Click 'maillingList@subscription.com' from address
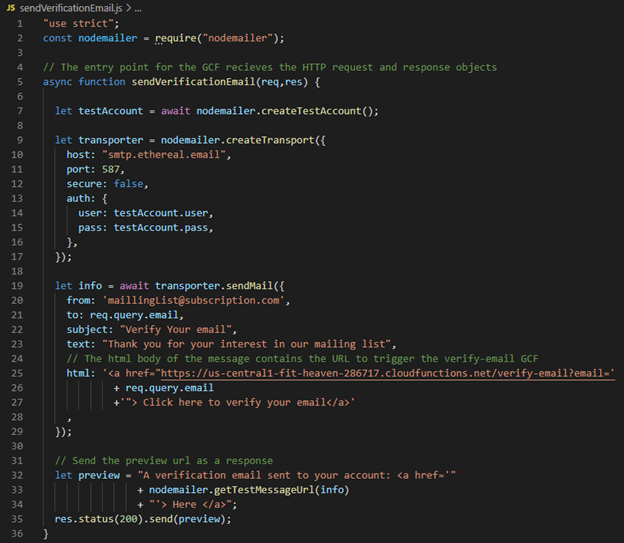Viewport: 624px width, 543px height. tap(193, 301)
